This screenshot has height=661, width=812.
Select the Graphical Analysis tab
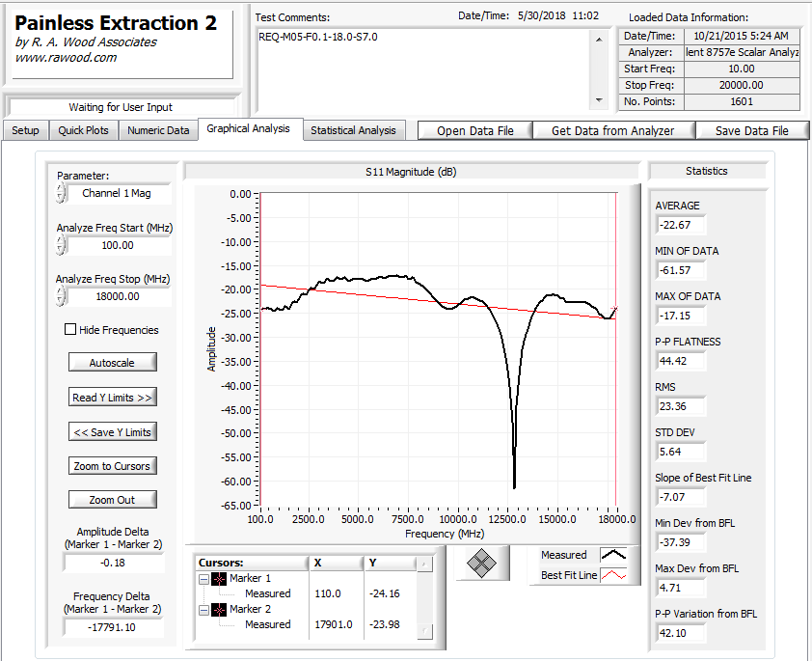[249, 128]
